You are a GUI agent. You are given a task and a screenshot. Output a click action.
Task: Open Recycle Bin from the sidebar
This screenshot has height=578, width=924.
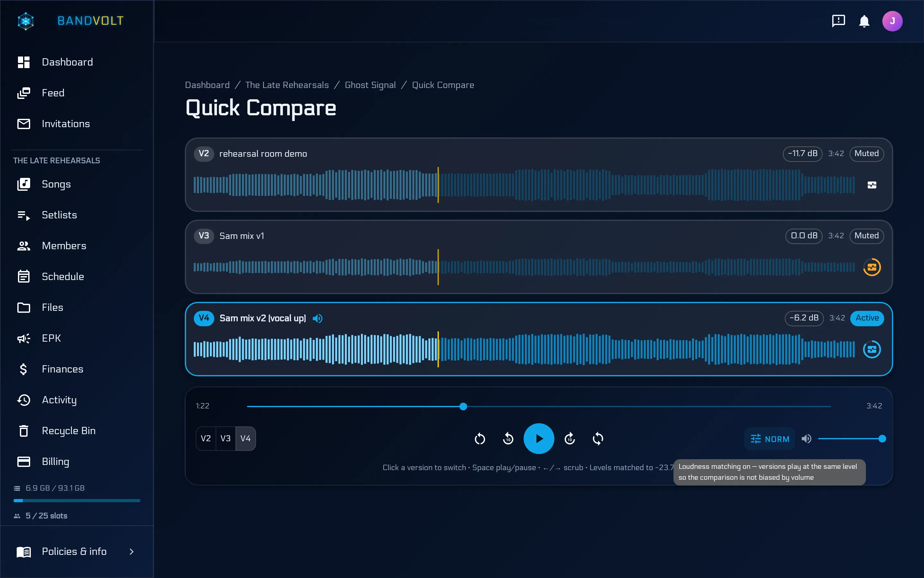coord(77,431)
